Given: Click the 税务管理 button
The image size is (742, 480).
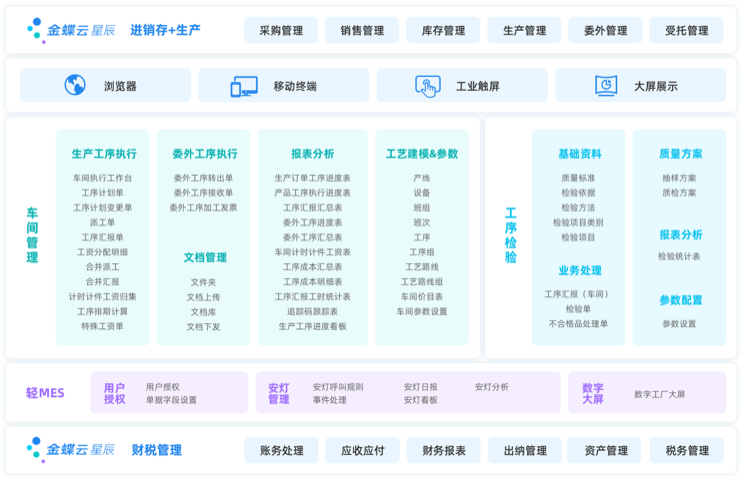Looking at the screenshot, I should [x=686, y=451].
